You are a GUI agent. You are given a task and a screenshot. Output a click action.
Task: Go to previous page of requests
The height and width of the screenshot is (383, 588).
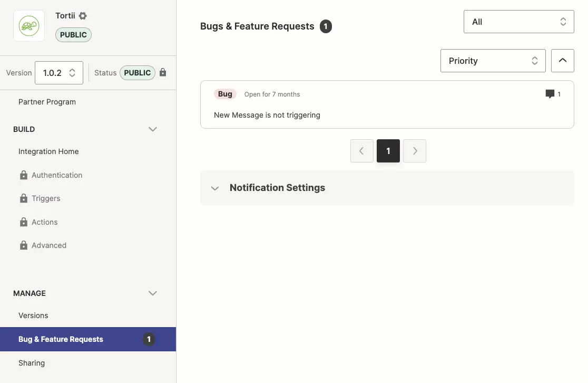(361, 151)
